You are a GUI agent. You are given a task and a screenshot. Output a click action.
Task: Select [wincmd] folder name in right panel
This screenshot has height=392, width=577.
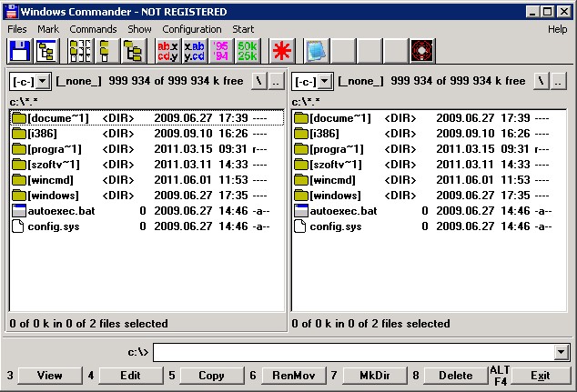coord(333,180)
